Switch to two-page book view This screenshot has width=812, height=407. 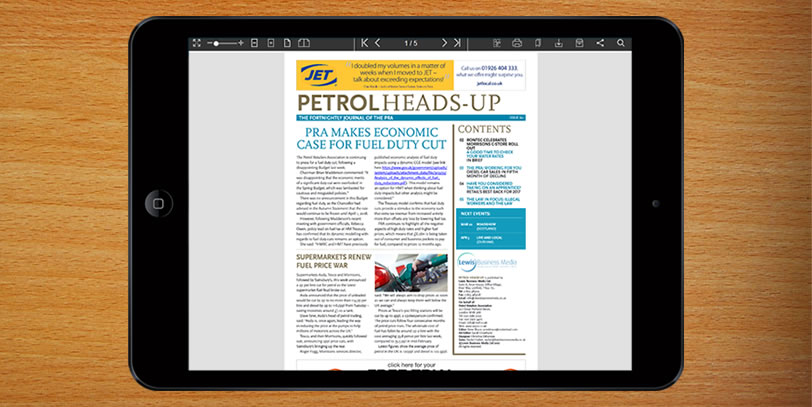305,43
